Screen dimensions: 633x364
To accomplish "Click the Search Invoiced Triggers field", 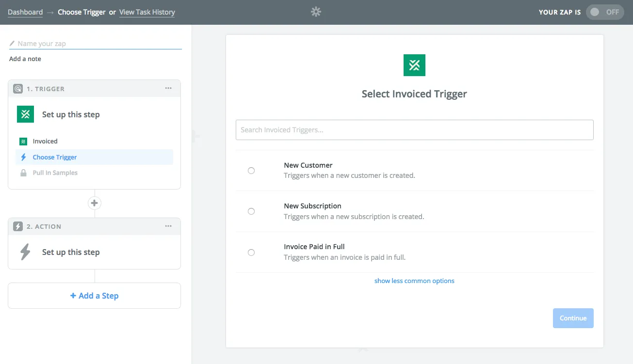I will [415, 130].
